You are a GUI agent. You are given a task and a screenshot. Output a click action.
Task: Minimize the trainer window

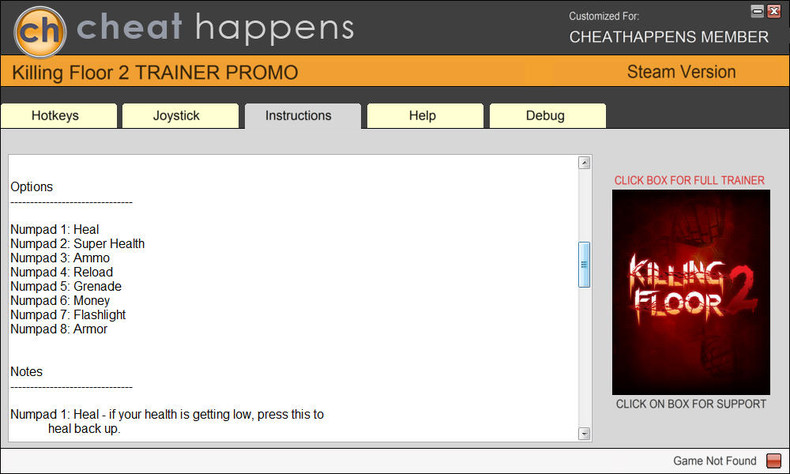[757, 11]
